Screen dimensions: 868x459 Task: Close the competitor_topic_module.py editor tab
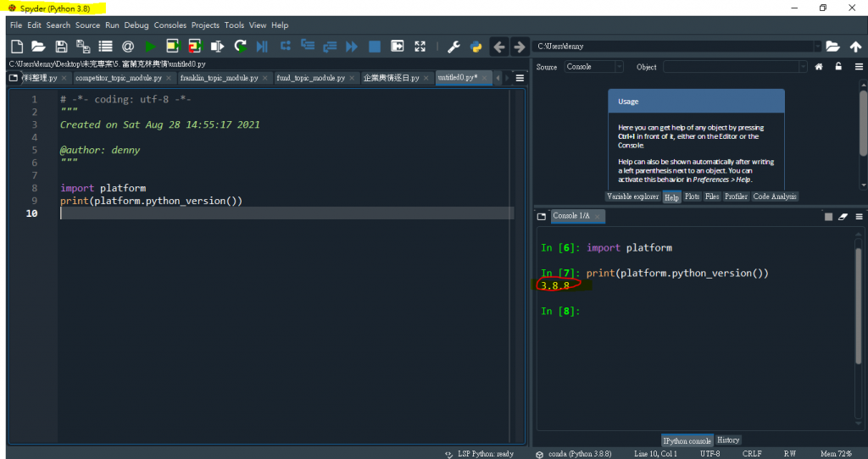[x=170, y=78]
